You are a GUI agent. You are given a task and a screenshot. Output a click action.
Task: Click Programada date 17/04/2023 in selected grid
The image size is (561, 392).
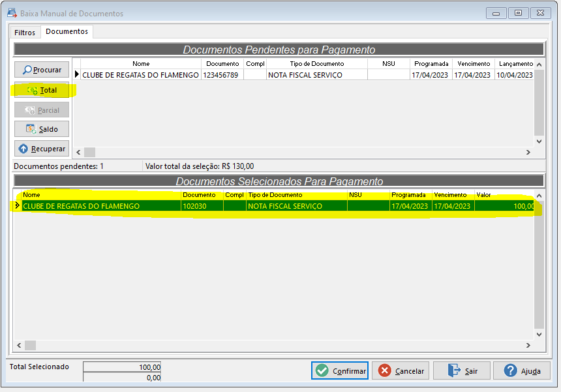point(410,206)
